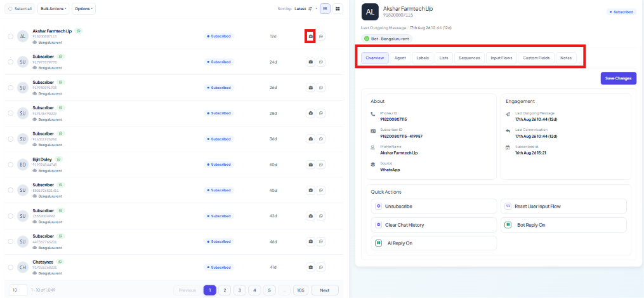Open details icon for the 28d Subscriber row
644x298 pixels.
[x=310, y=113]
